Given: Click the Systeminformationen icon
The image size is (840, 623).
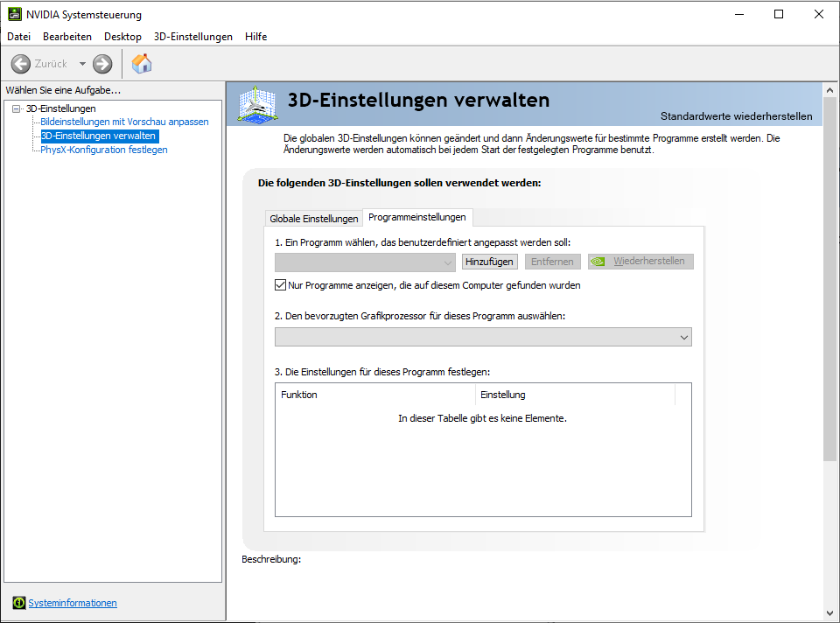Looking at the screenshot, I should [18, 603].
